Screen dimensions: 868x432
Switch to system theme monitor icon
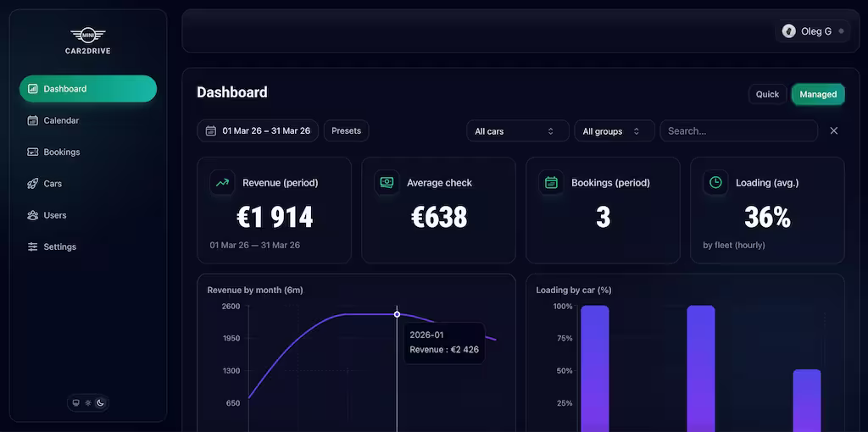click(76, 402)
